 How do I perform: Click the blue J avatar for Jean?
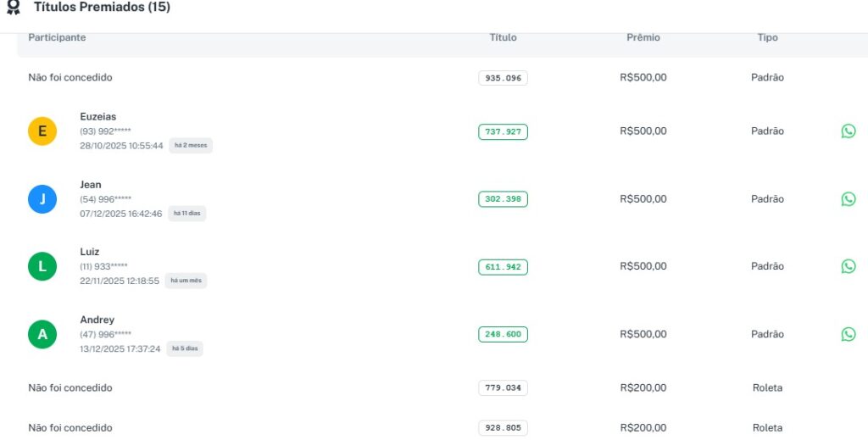pos(42,199)
